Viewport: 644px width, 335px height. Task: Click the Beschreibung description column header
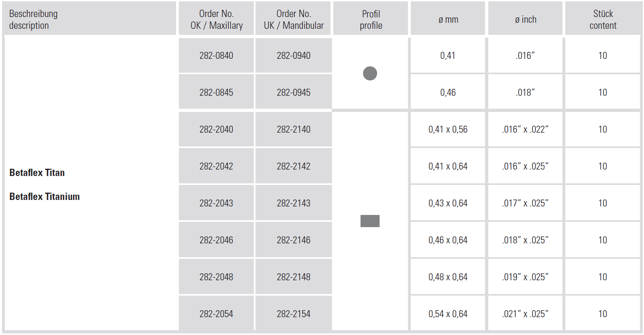(33, 19)
